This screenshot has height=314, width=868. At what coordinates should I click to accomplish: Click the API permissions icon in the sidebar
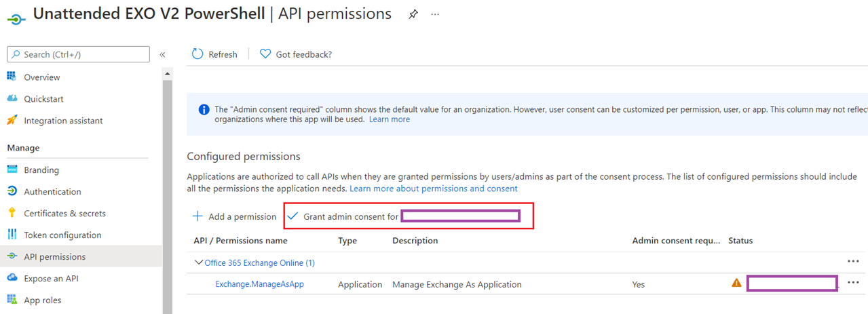(x=12, y=256)
